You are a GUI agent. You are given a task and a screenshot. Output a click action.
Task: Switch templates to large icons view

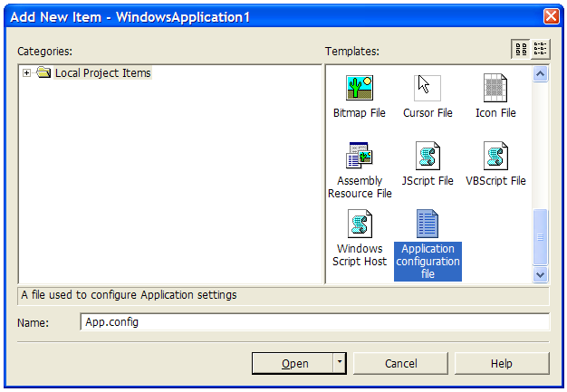[521, 50]
